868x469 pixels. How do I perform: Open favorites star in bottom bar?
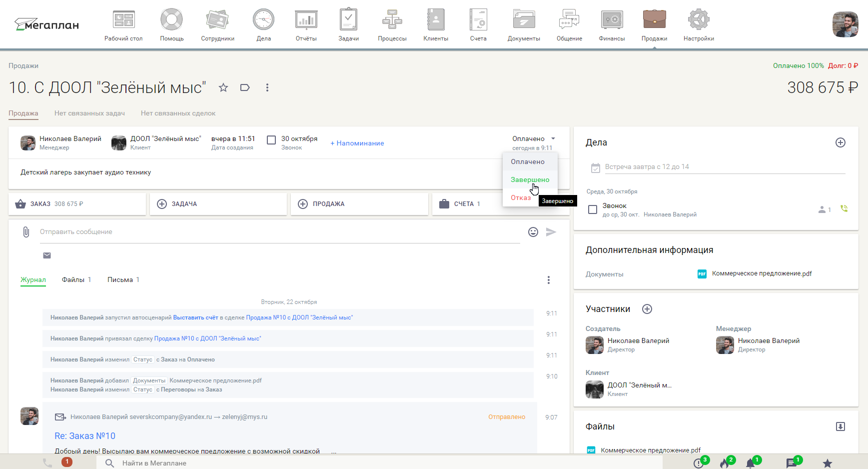828,463
